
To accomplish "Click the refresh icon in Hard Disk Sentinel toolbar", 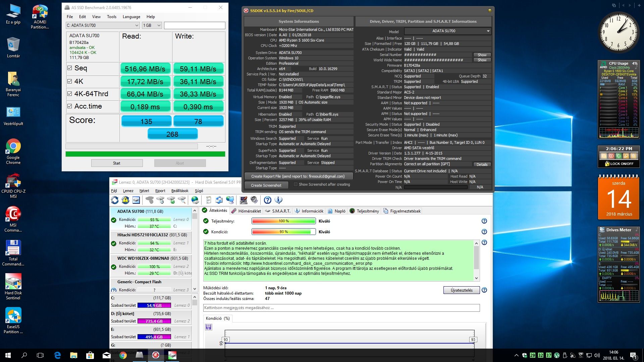I will [x=115, y=200].
